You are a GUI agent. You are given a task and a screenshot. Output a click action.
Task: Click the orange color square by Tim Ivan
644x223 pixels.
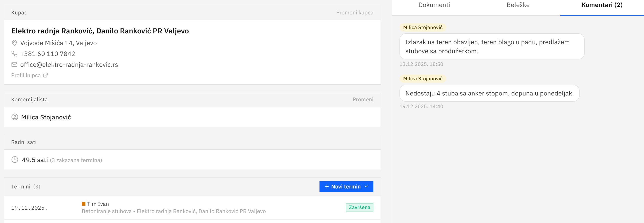(x=83, y=204)
